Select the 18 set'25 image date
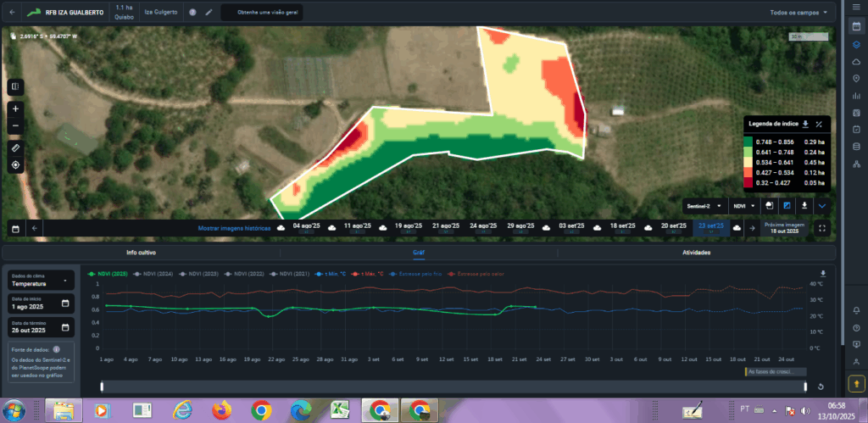 [x=624, y=226]
